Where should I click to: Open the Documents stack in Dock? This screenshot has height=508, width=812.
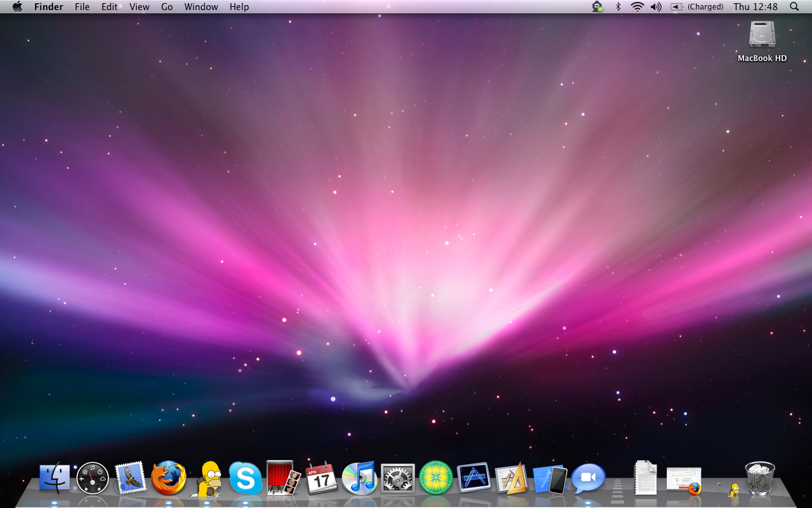[x=646, y=478]
